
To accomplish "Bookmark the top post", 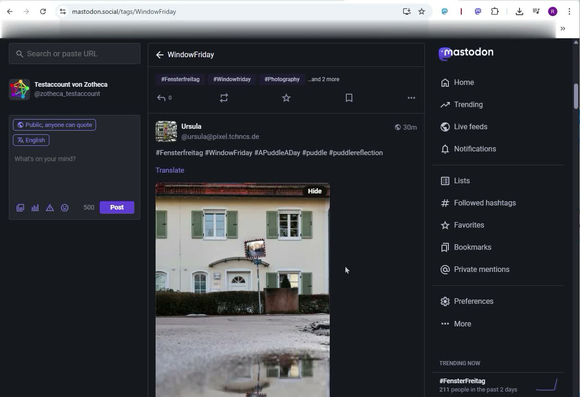I will tap(349, 98).
